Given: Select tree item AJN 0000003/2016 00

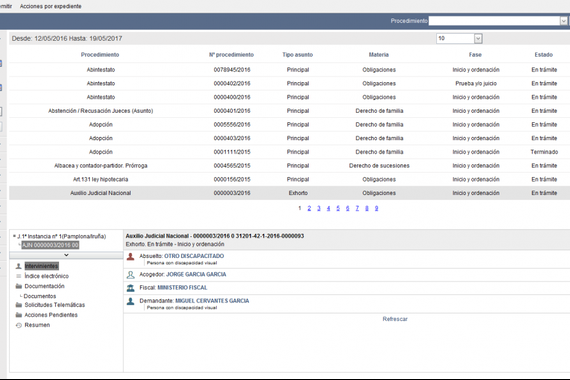Looking at the screenshot, I should point(50,245).
